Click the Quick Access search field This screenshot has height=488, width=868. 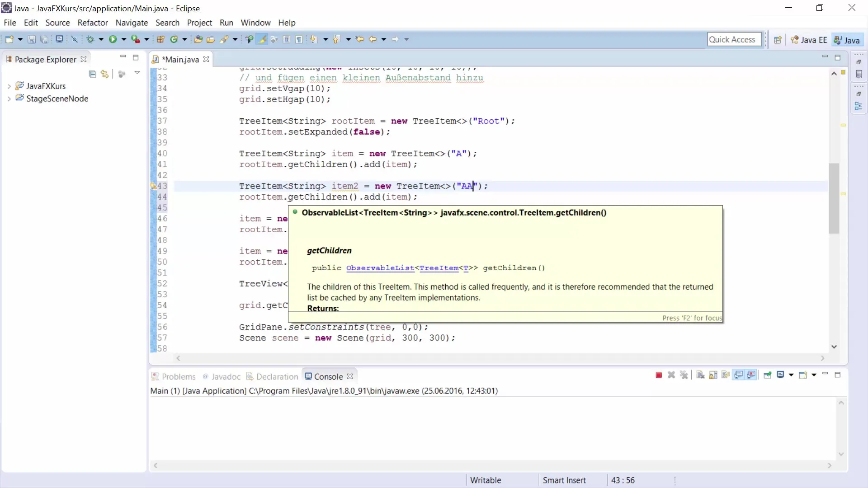[x=734, y=40]
